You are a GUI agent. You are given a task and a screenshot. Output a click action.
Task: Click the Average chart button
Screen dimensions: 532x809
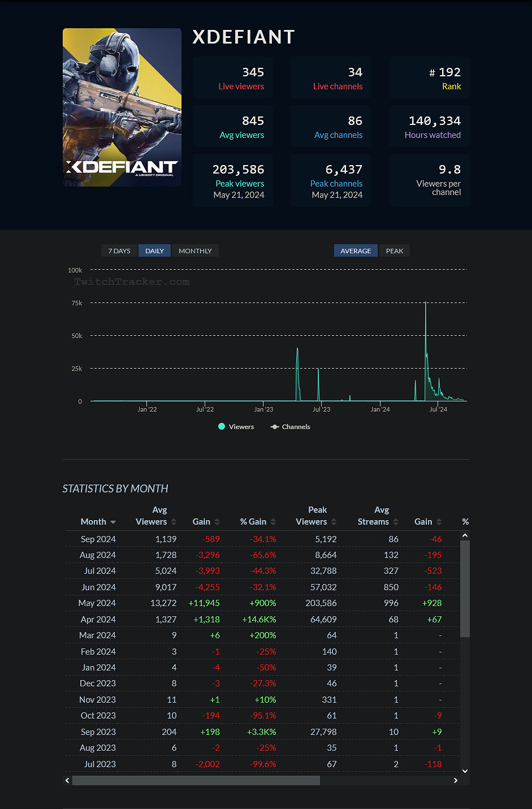click(356, 251)
